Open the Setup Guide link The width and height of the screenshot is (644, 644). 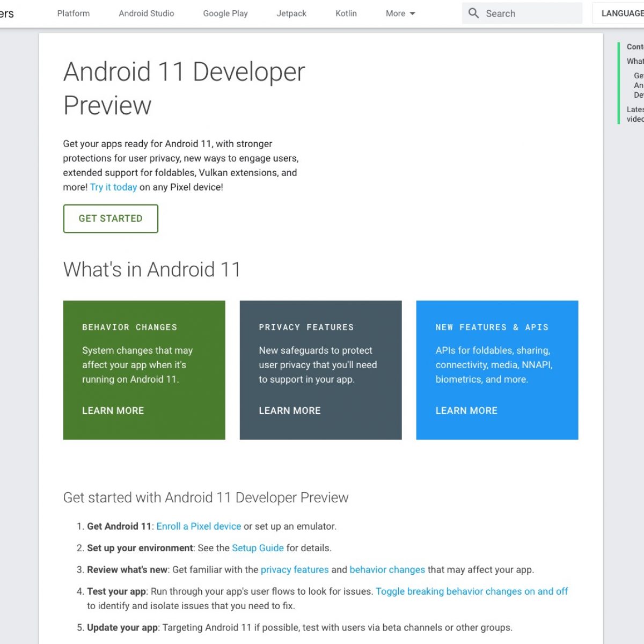[258, 548]
